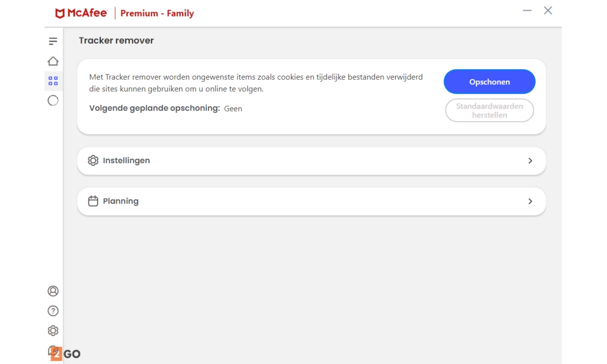Open the Instellingen row label
The image size is (607, 364).
pyautogui.click(x=126, y=161)
